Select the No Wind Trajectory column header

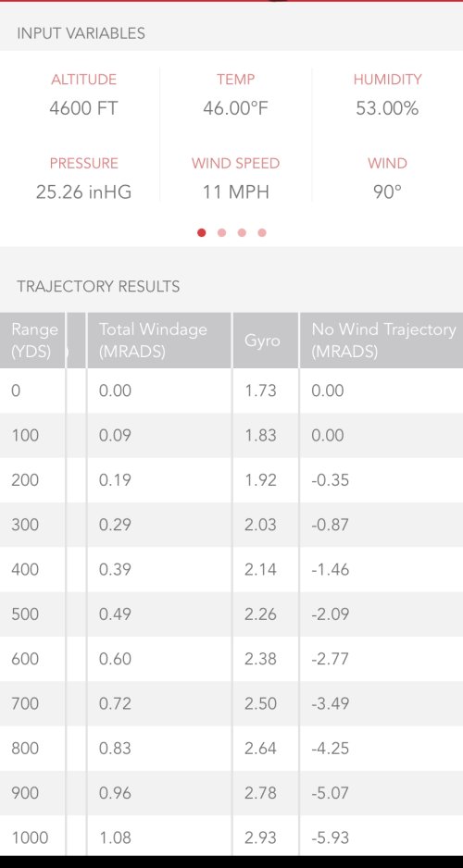click(x=382, y=341)
